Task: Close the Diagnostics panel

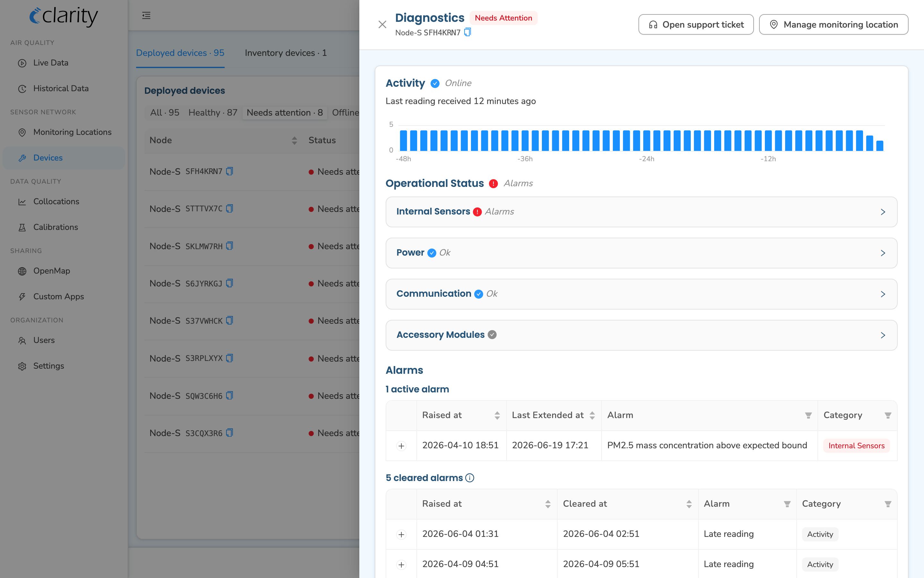Action: click(382, 24)
